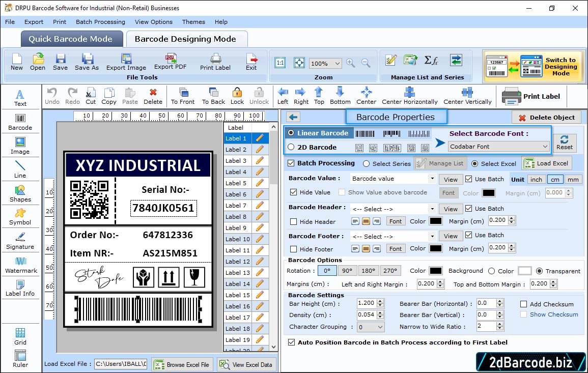Open zoom percentage dropdown

click(x=325, y=63)
